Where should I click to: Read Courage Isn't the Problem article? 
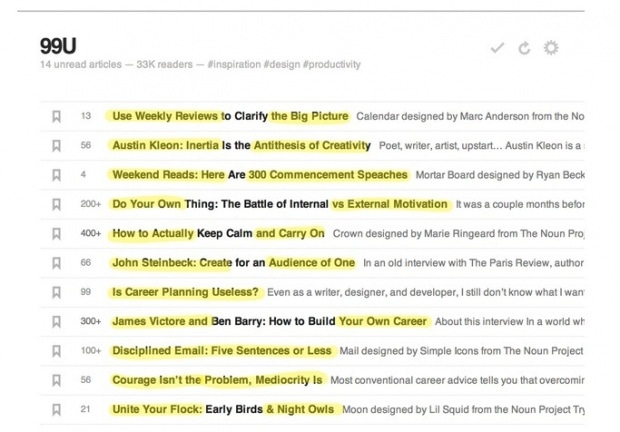pyautogui.click(x=217, y=380)
